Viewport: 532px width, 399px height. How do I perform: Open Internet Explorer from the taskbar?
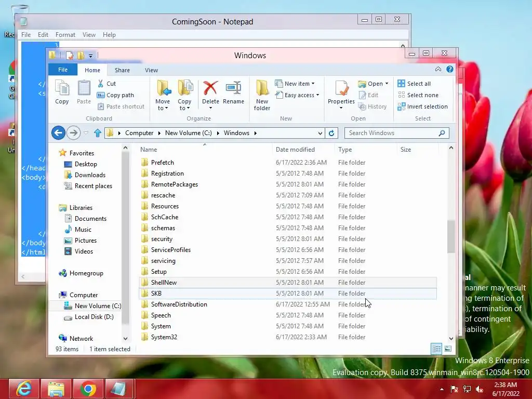pyautogui.click(x=24, y=389)
